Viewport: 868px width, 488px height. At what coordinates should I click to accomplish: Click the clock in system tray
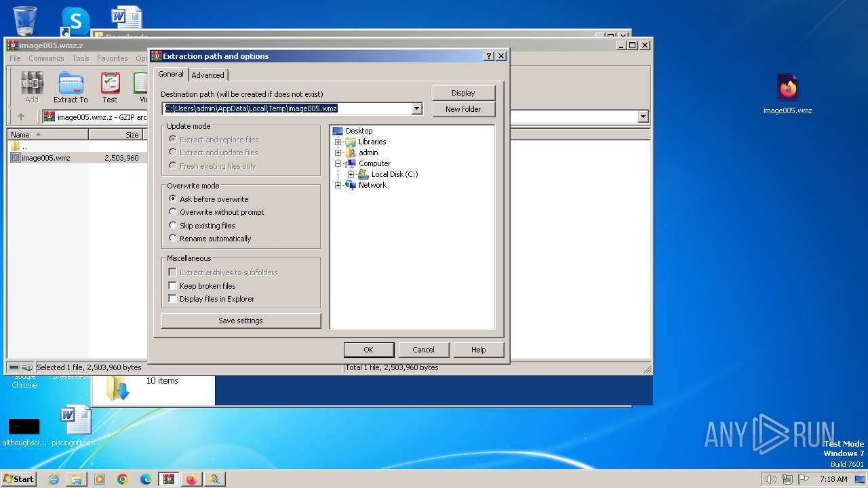(833, 479)
